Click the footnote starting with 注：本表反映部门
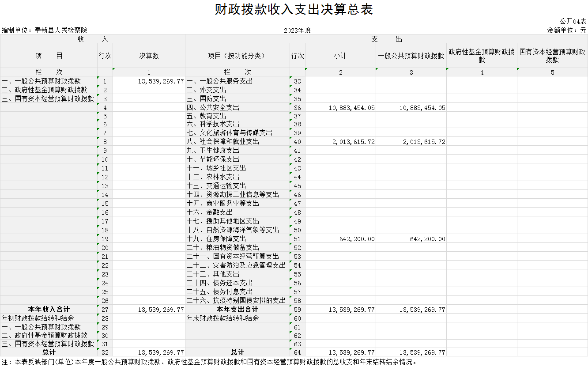Viewport: 588px width, 367px height. point(209,362)
